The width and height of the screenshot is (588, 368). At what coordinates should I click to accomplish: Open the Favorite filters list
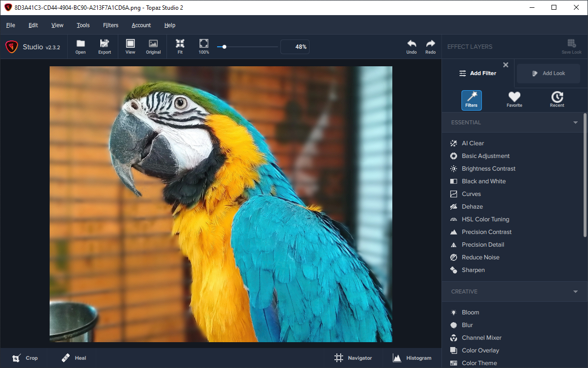click(514, 99)
